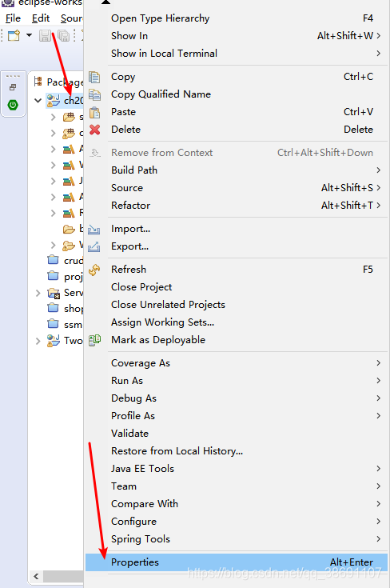Click the Package Explorer tab icon
Screen dimensions: 390x588
[x=38, y=82]
